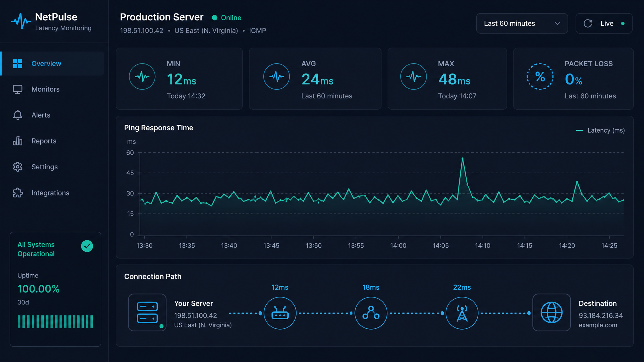Click the MAX latency pulse icon
The width and height of the screenshot is (644, 362).
pyautogui.click(x=413, y=76)
